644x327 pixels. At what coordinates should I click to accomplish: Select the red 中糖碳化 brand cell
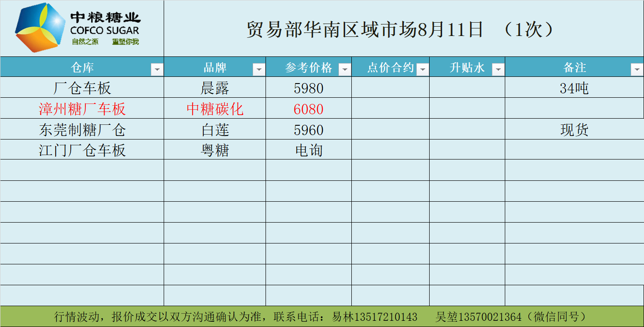pos(215,109)
